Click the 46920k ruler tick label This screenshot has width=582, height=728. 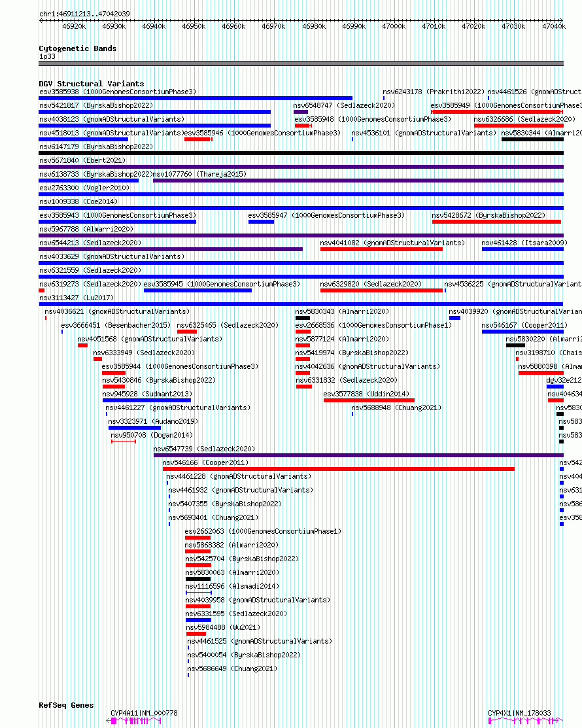point(75,26)
